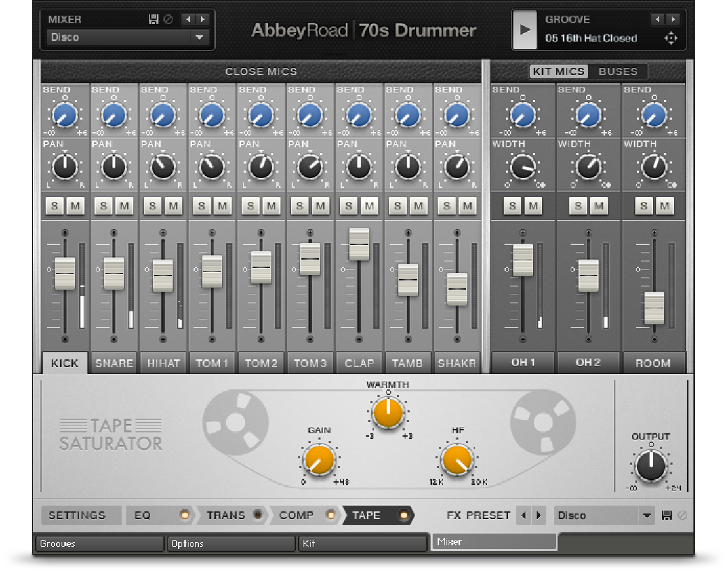Image resolution: width=728 pixels, height=577 pixels.
Task: Select next groove arrow
Action: pyautogui.click(x=673, y=20)
